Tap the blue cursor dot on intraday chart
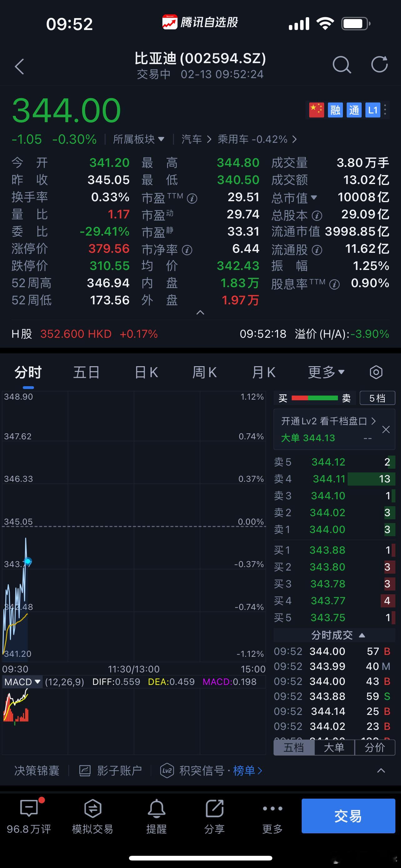Viewport: 401px width, 868px height. (27, 561)
